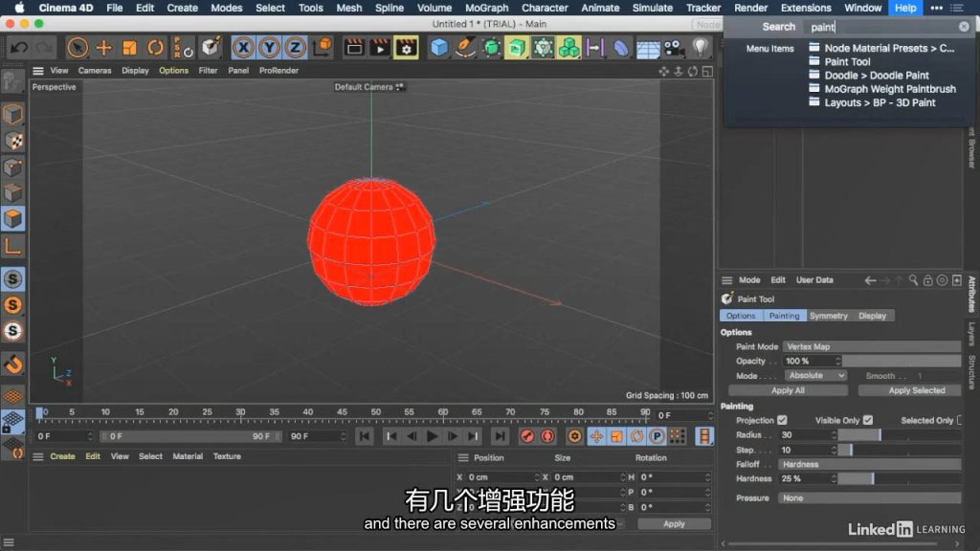Click the Undo arrow in the toolbar
Viewport: 980px width, 551px height.
(19, 48)
